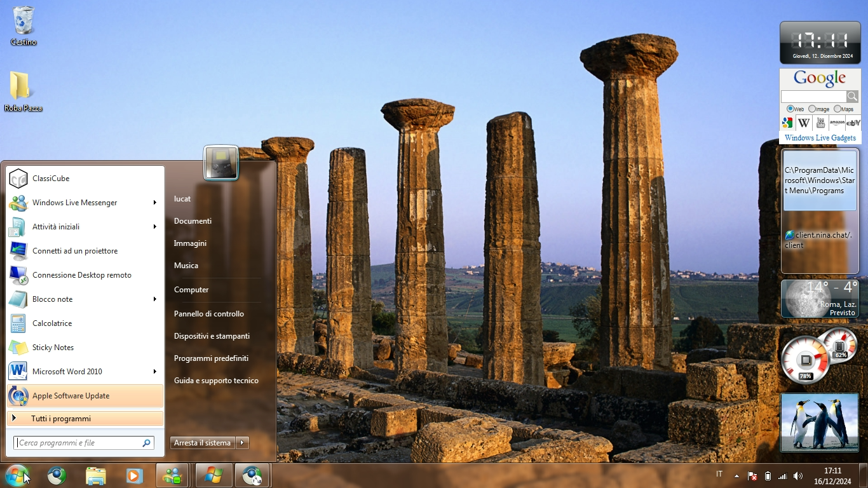
Task: Click the Wikipedia icon in the Google gadget
Action: 804,123
